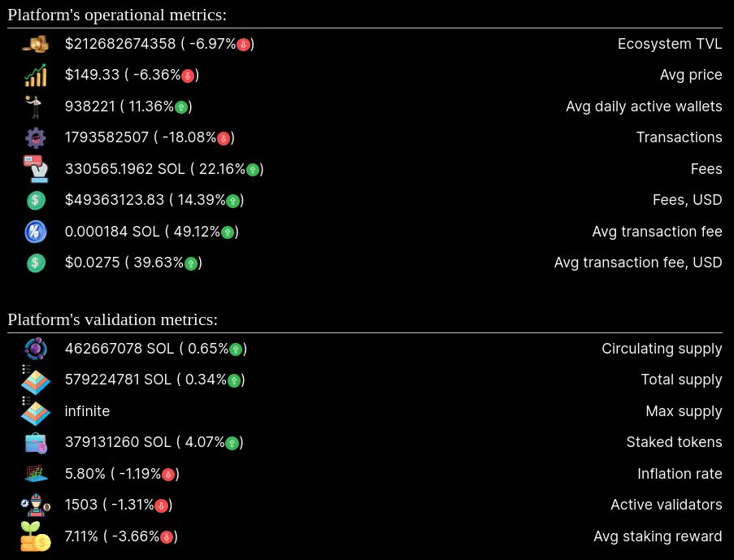Click the $149.33 price value

(x=92, y=75)
